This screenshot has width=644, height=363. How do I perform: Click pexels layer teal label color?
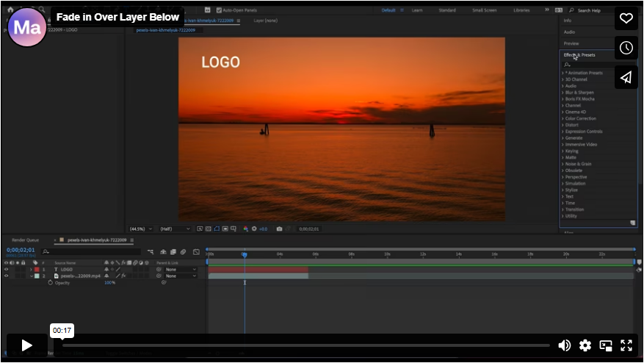(37, 276)
